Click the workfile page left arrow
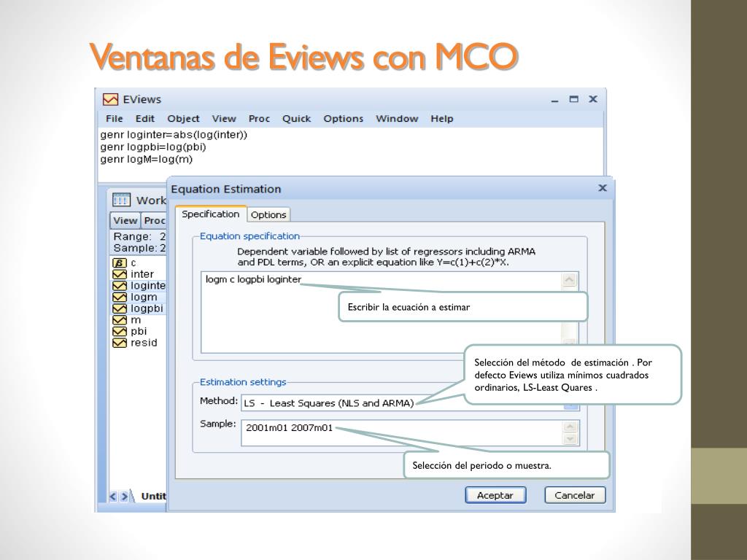The image size is (747, 560). [113, 497]
